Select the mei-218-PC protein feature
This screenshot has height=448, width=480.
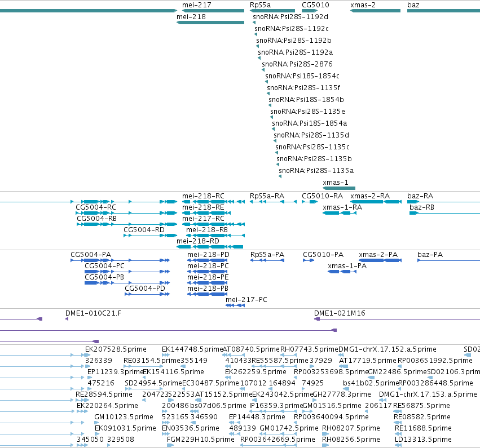point(208,272)
